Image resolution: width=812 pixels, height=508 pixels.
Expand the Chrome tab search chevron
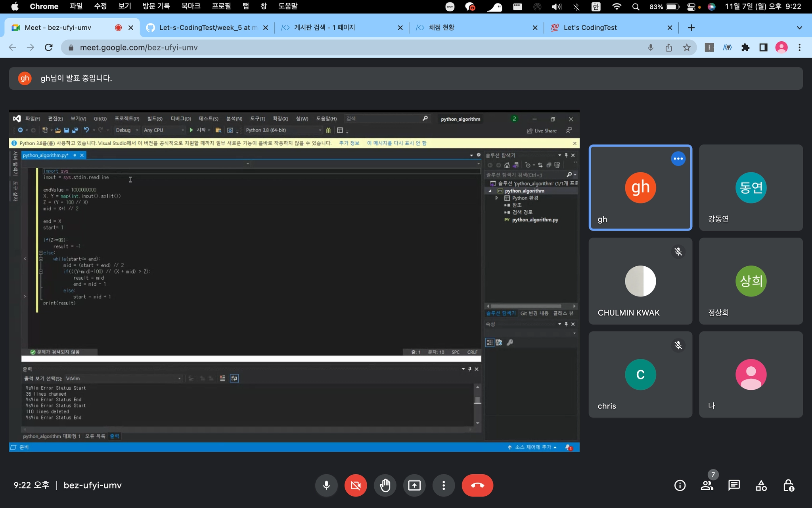[x=799, y=27]
